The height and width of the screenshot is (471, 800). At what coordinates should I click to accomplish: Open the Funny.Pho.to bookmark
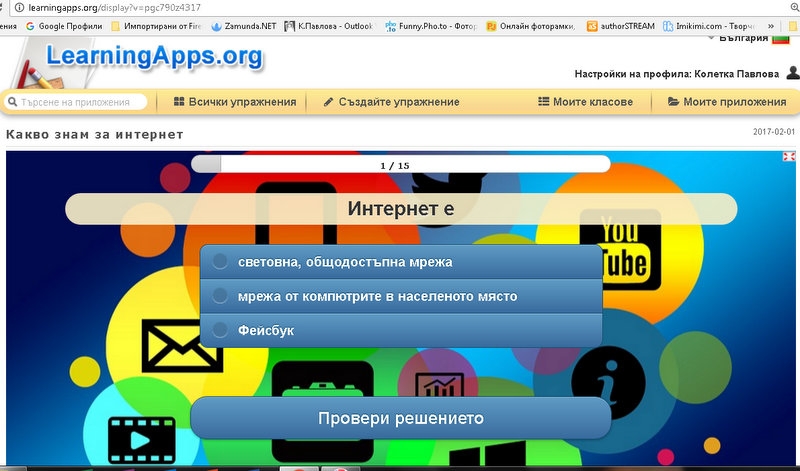pos(431,26)
